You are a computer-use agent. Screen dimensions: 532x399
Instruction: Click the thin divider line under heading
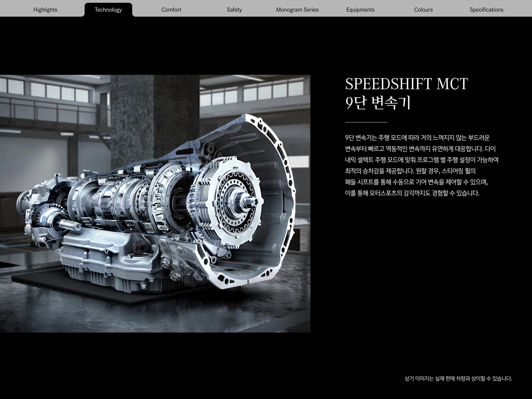point(366,122)
